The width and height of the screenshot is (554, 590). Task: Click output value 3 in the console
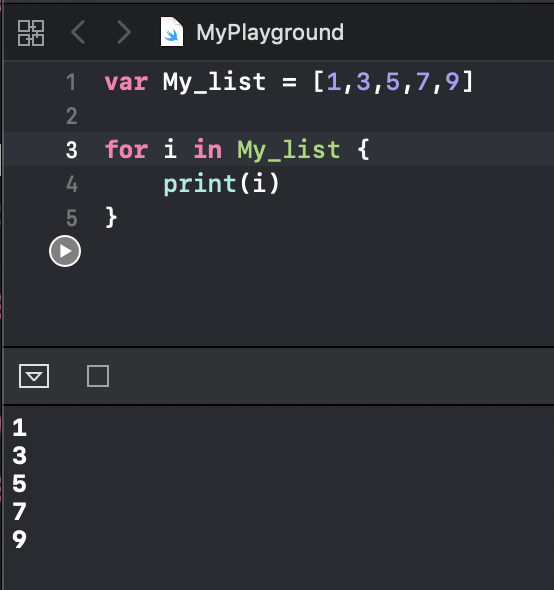[19, 455]
